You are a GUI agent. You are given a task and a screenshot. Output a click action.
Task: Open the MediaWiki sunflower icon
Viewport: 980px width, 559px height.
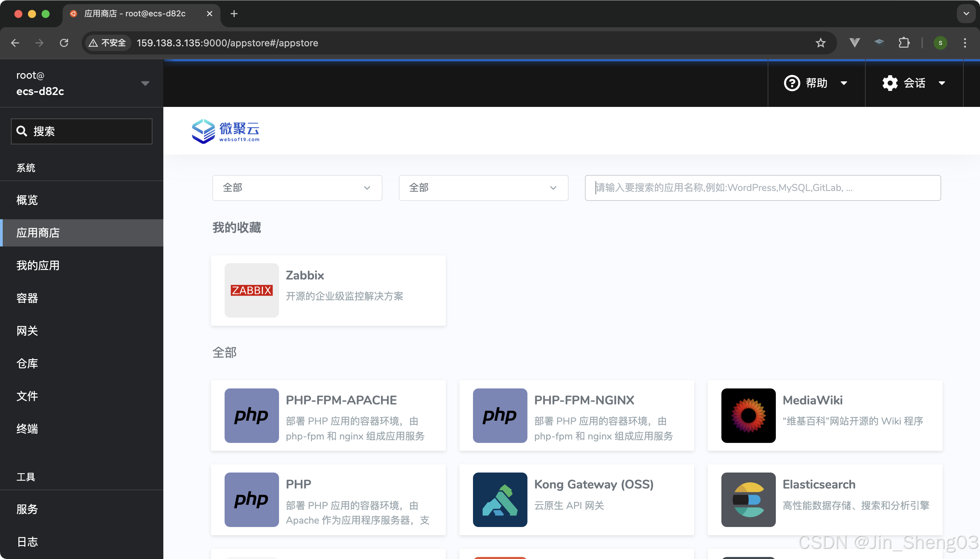748,415
